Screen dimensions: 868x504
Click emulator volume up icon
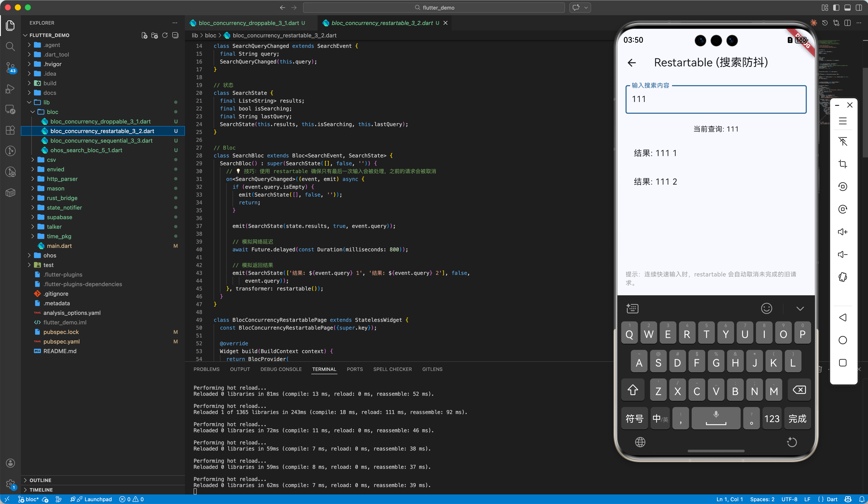coord(843,232)
